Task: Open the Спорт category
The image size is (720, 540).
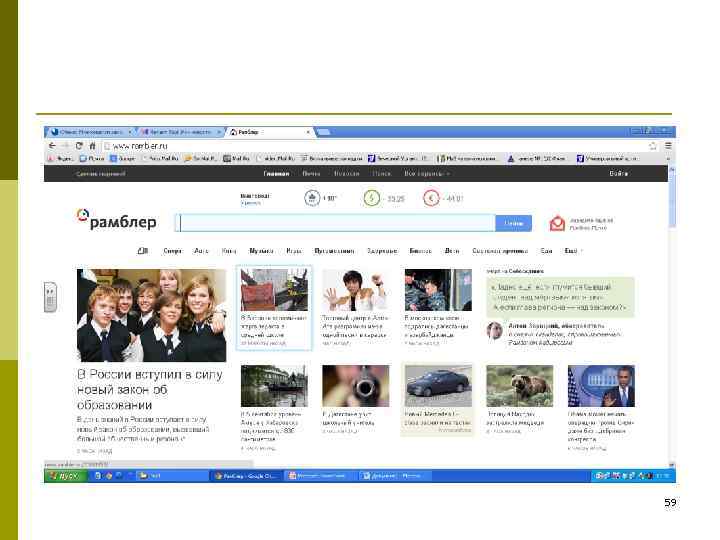Action: [172, 251]
